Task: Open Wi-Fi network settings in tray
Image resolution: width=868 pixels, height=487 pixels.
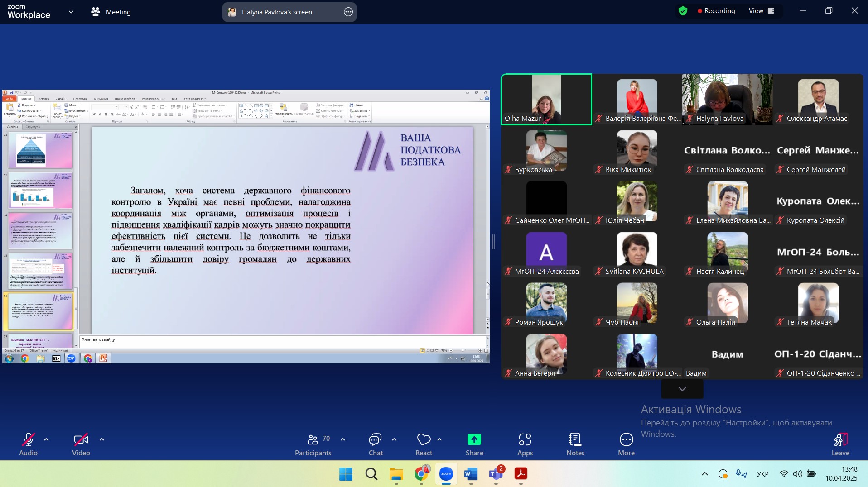Action: click(x=784, y=474)
